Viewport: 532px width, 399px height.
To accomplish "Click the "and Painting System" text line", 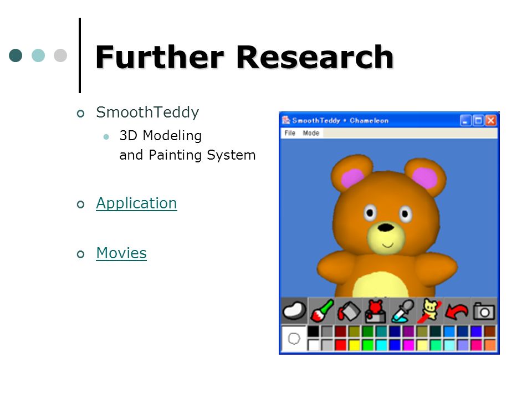I will coord(187,155).
